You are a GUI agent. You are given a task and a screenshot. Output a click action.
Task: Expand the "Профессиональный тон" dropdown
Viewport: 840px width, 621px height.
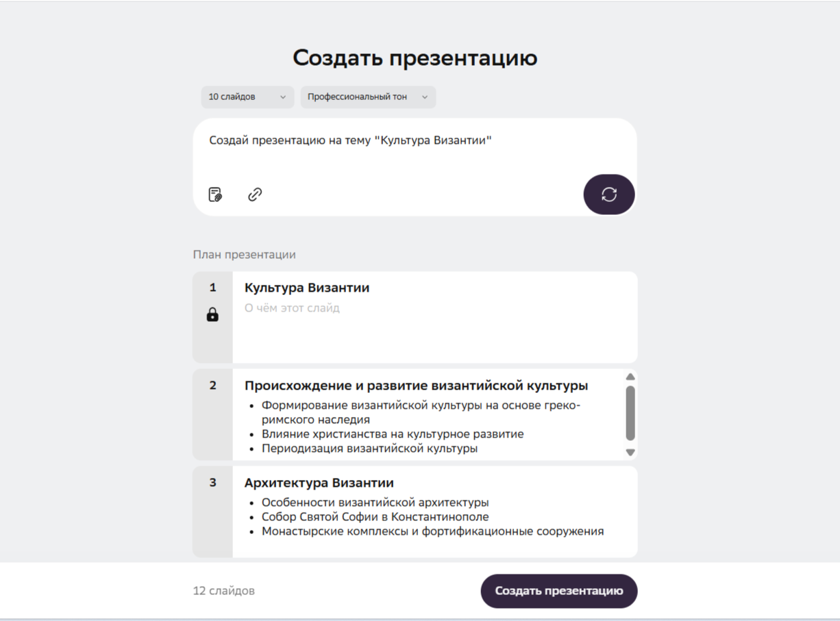(x=368, y=97)
